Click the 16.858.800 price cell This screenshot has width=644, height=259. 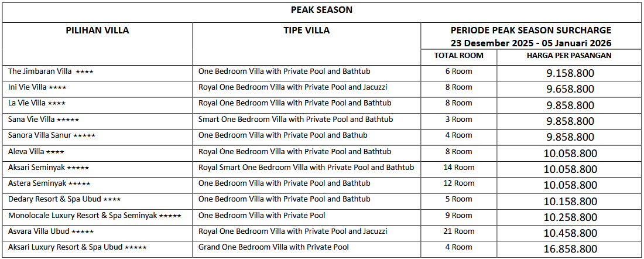(x=569, y=249)
